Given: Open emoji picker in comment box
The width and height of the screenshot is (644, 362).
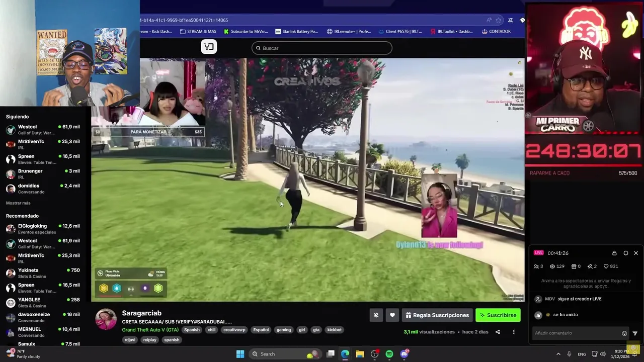Looking at the screenshot, I should 624,333.
